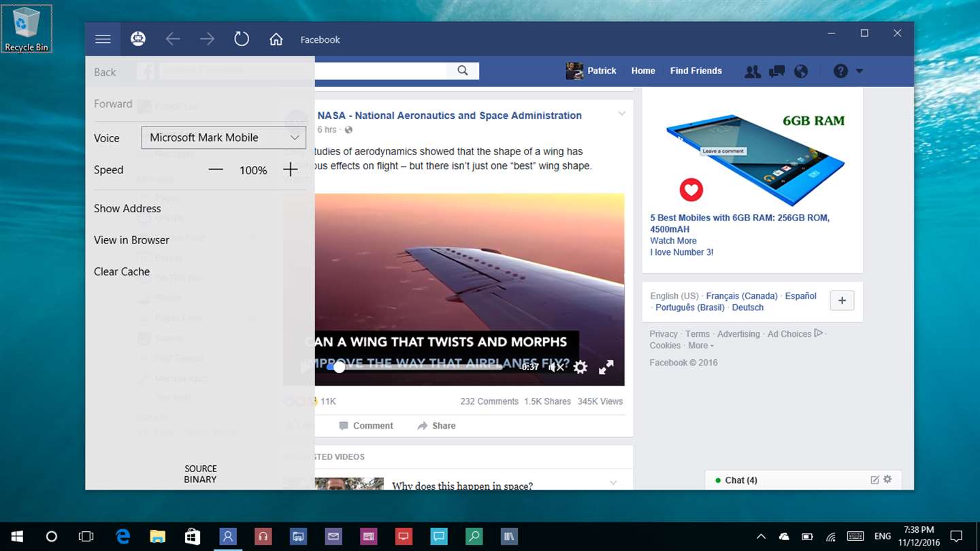The height and width of the screenshot is (551, 980).
Task: Open Windows Store from taskbar
Action: pyautogui.click(x=193, y=537)
